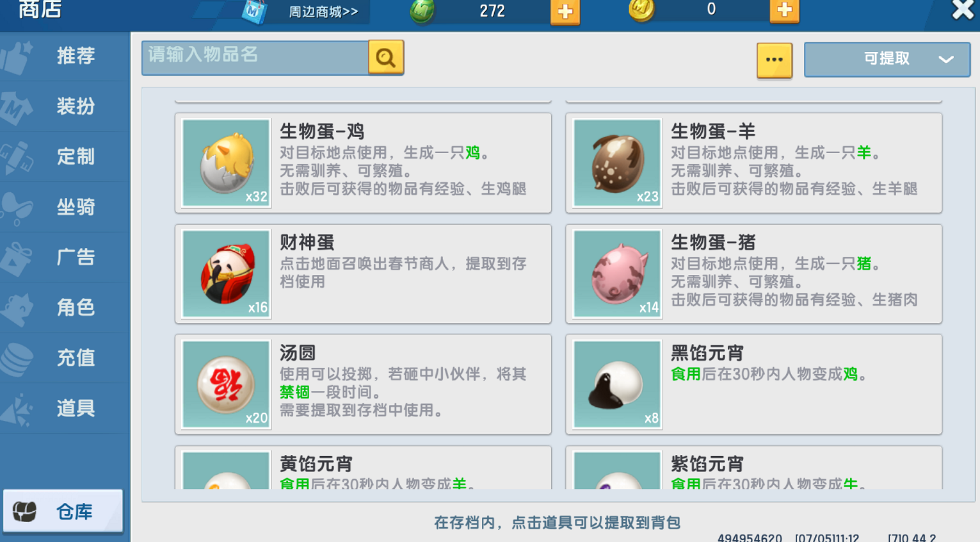Open the three-dots more options button
This screenshot has width=980, height=542.
point(775,60)
